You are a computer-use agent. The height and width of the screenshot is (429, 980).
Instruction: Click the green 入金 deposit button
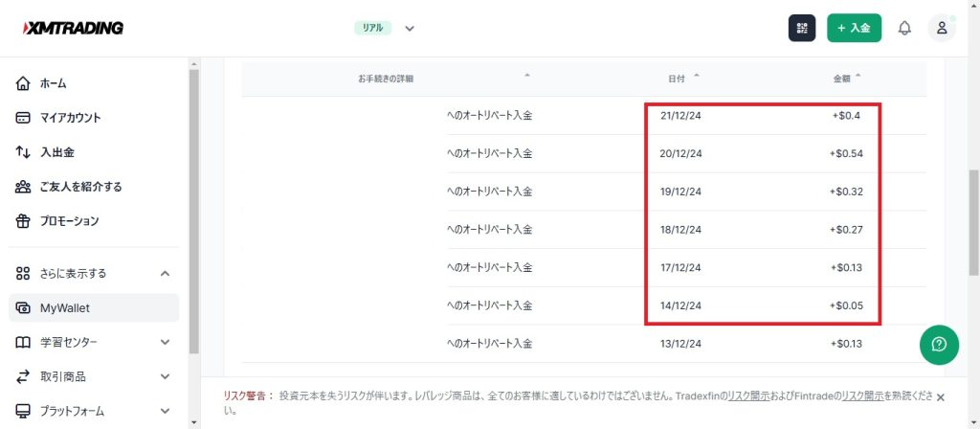coord(854,28)
